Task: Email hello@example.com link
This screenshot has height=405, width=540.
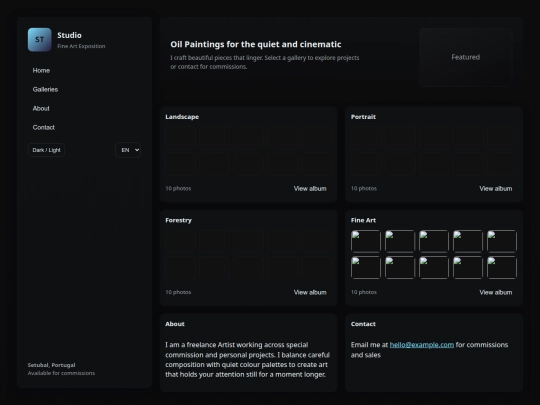Action: coord(422,345)
